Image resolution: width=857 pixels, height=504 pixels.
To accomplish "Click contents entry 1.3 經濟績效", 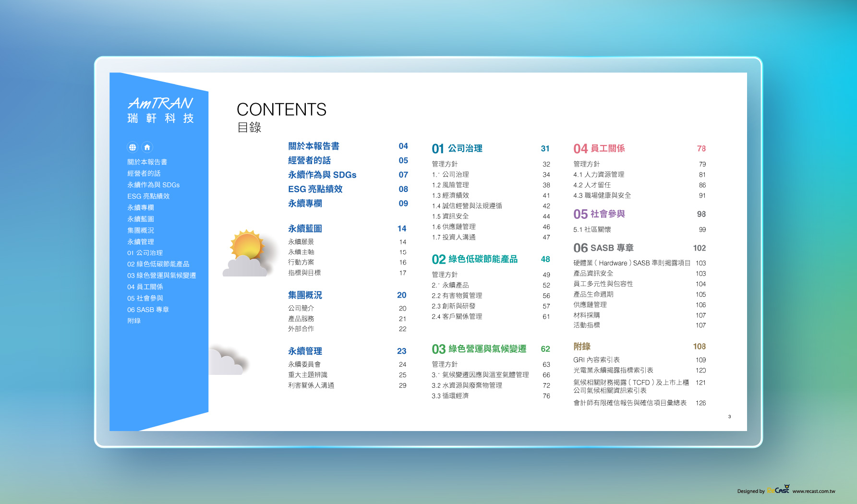I will click(450, 195).
